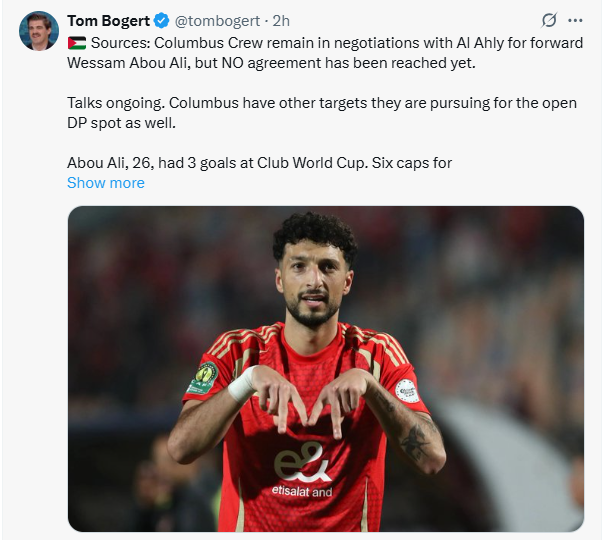Click the blue verified badge beside Tom Bogert
The height and width of the screenshot is (540, 604).
[x=161, y=21]
